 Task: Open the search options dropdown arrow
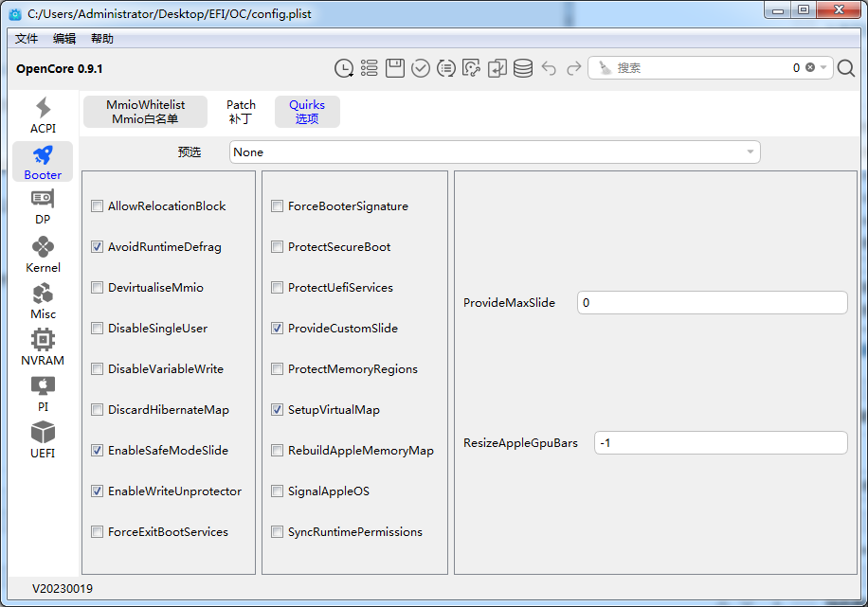(x=824, y=68)
